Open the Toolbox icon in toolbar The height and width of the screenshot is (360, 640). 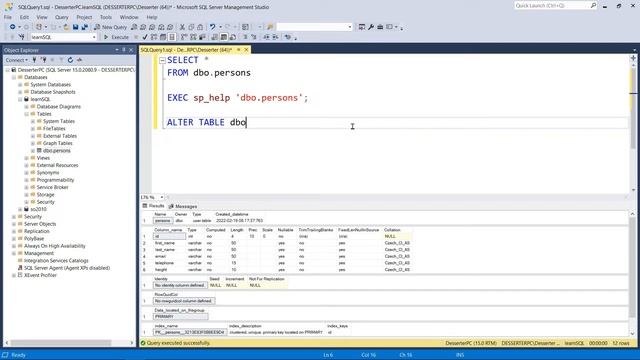380,27
